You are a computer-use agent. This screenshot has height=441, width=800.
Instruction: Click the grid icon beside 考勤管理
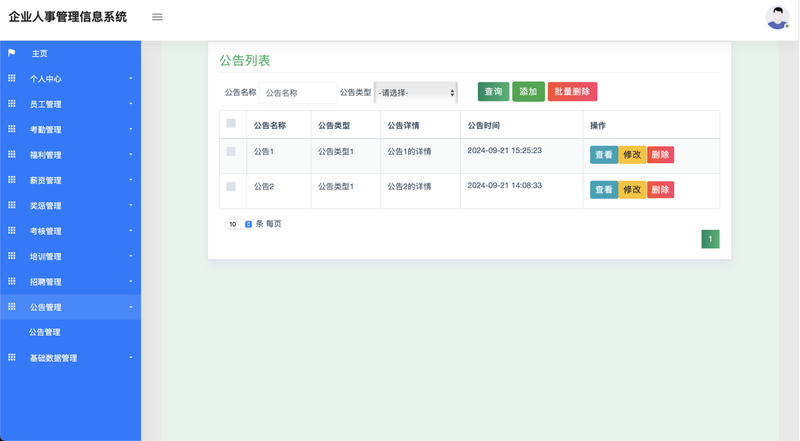click(x=12, y=129)
